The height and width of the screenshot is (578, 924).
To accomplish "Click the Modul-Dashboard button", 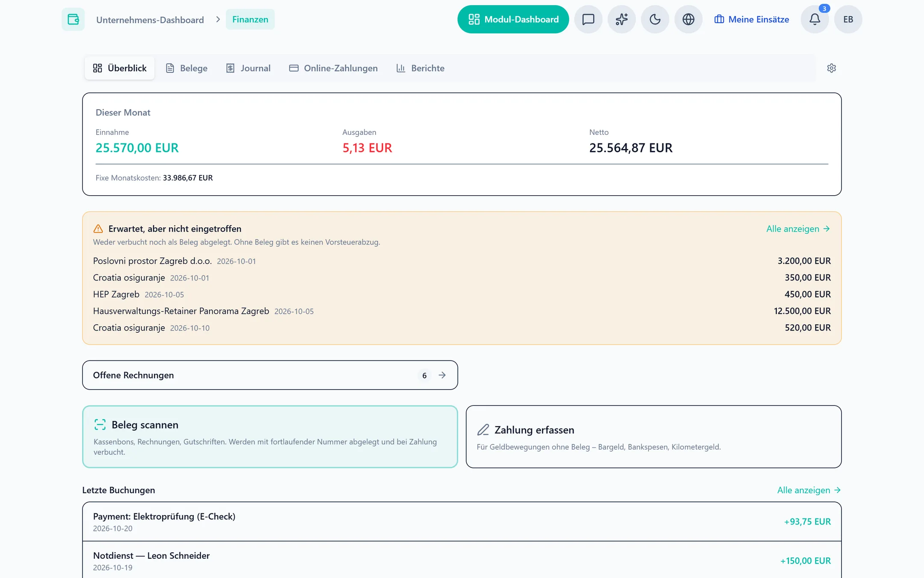I will coord(513,19).
